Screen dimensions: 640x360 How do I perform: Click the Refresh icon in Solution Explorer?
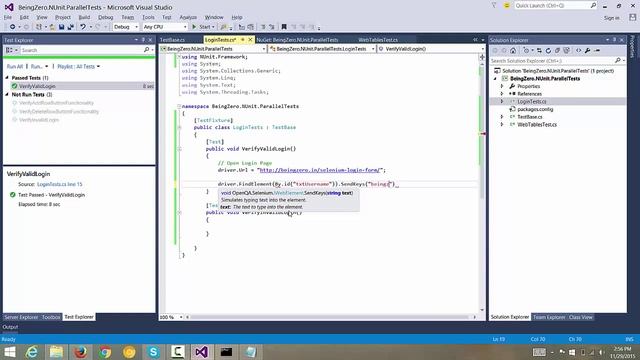pyautogui.click(x=548, y=51)
